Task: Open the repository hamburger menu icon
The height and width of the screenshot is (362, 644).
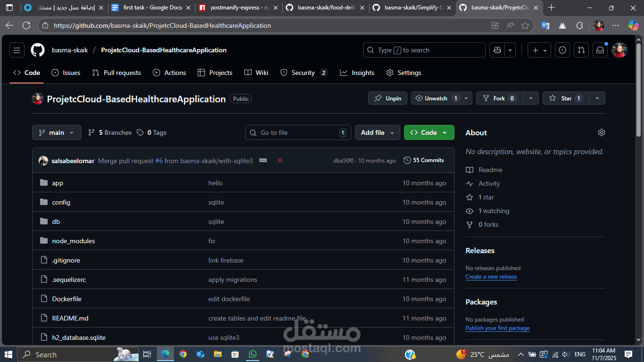Action: (17, 49)
